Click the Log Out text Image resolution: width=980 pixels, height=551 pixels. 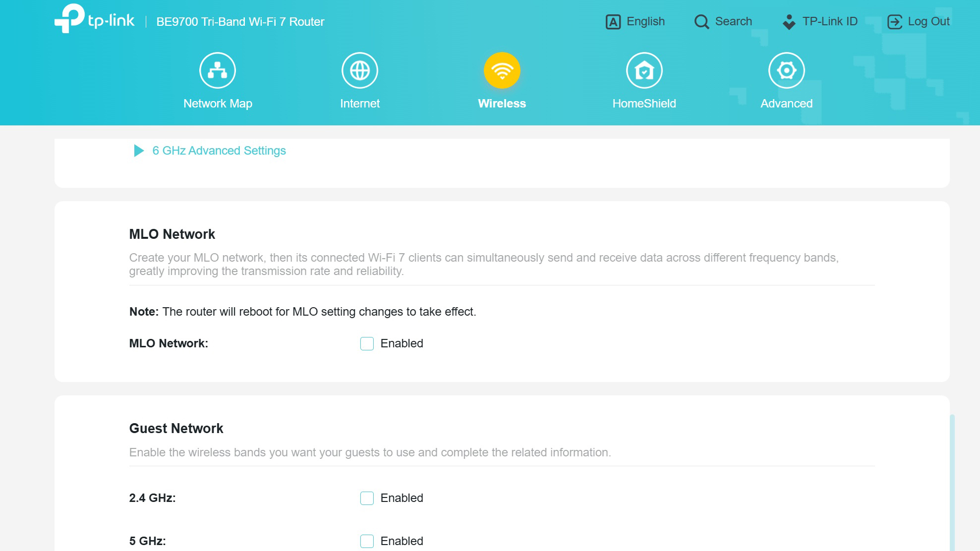tap(928, 22)
